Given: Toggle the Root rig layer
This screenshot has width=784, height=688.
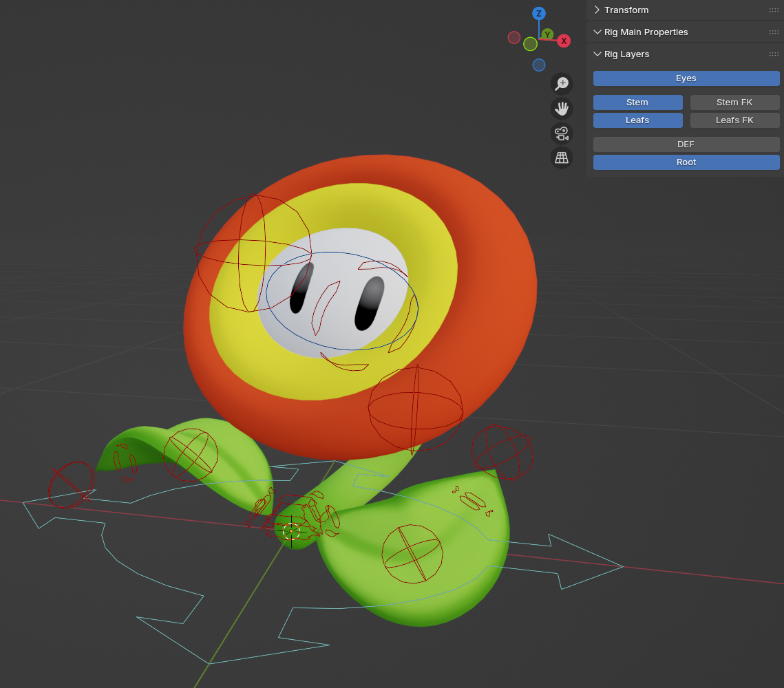Looking at the screenshot, I should [686, 162].
